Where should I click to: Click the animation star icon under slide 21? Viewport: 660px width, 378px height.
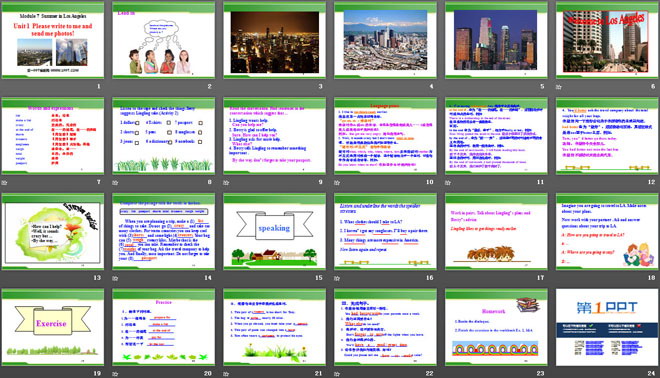coord(226,374)
